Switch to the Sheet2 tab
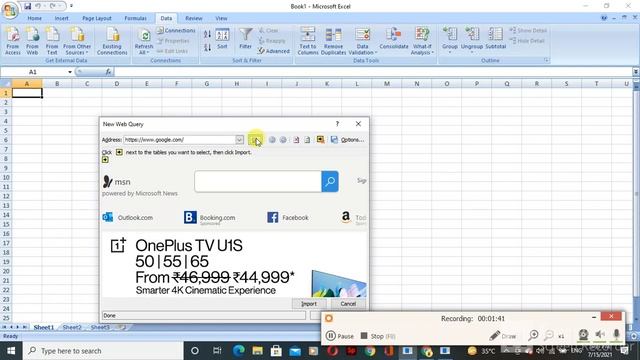 (x=72, y=327)
